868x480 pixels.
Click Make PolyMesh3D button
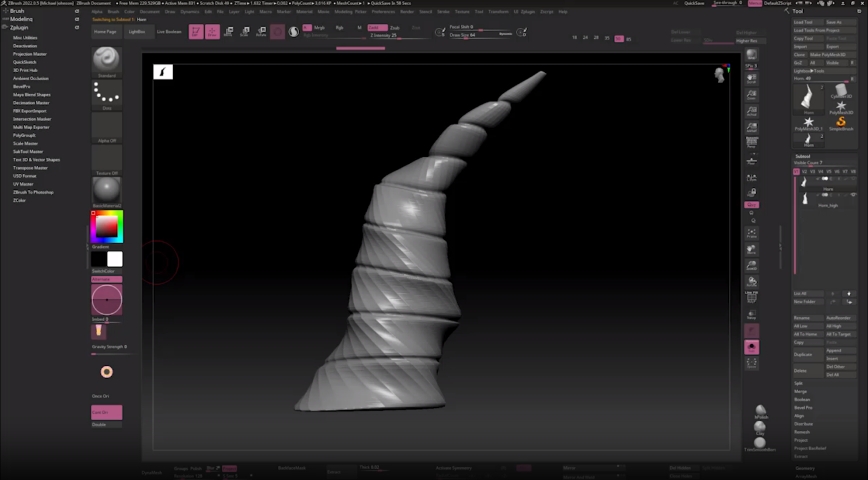832,55
